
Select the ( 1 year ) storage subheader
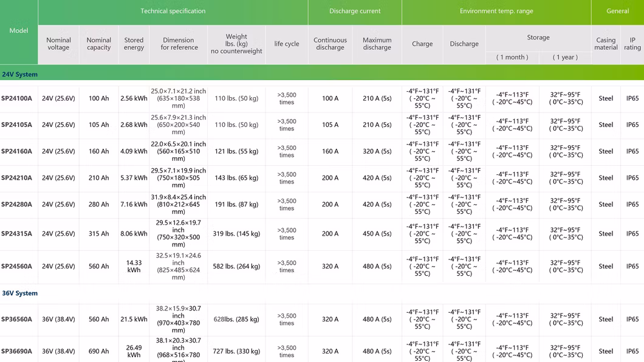pyautogui.click(x=565, y=58)
